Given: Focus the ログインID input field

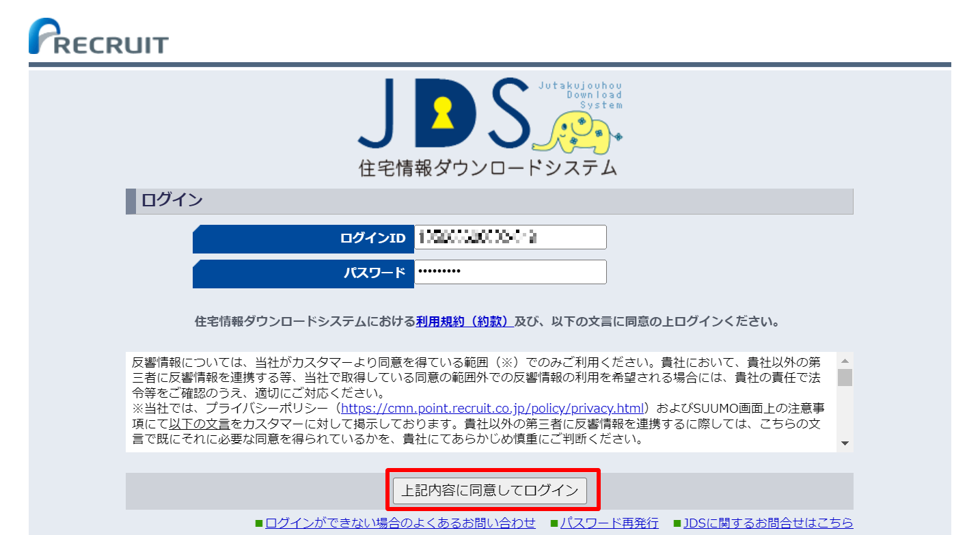Looking at the screenshot, I should tap(510, 238).
